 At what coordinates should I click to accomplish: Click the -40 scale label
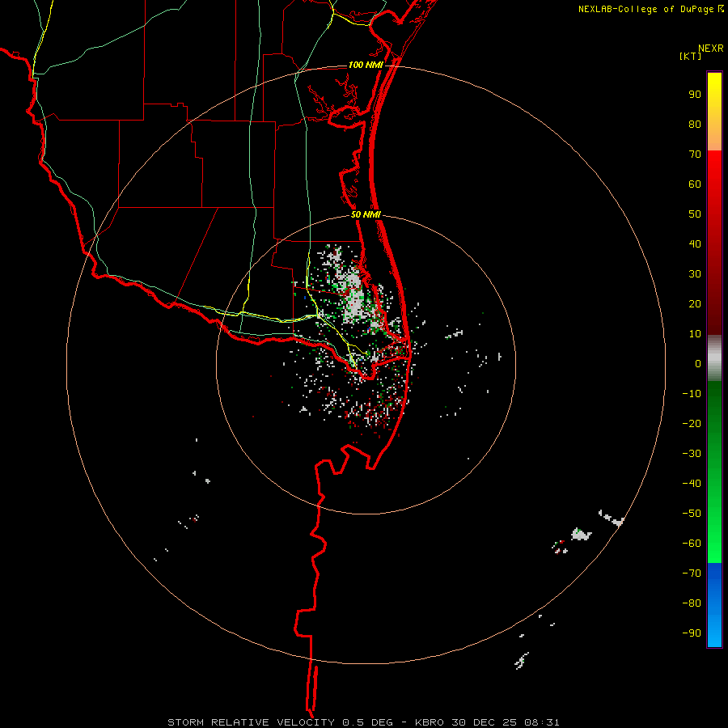click(x=692, y=484)
